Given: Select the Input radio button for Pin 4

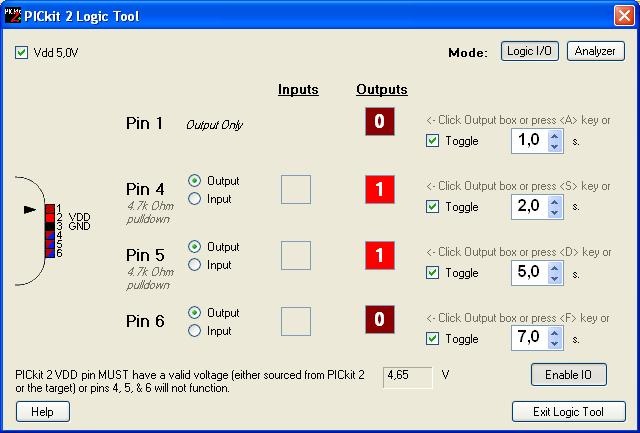Looking at the screenshot, I should 194,199.
